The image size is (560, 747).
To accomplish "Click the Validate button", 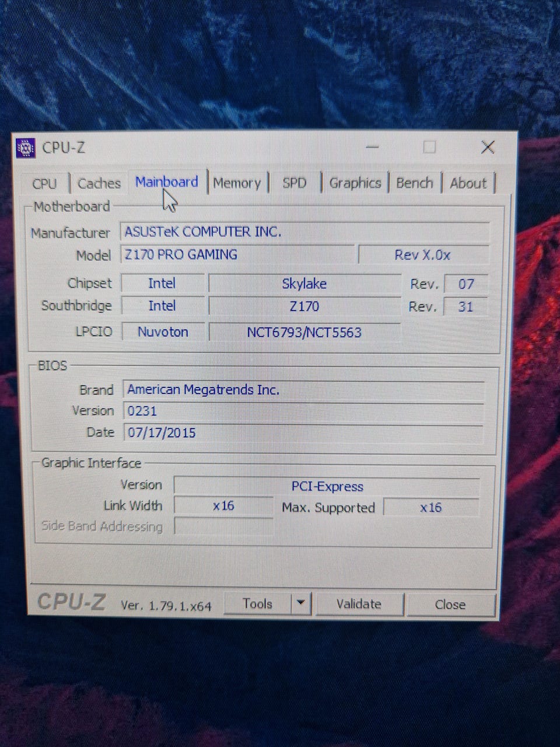I will [x=359, y=605].
